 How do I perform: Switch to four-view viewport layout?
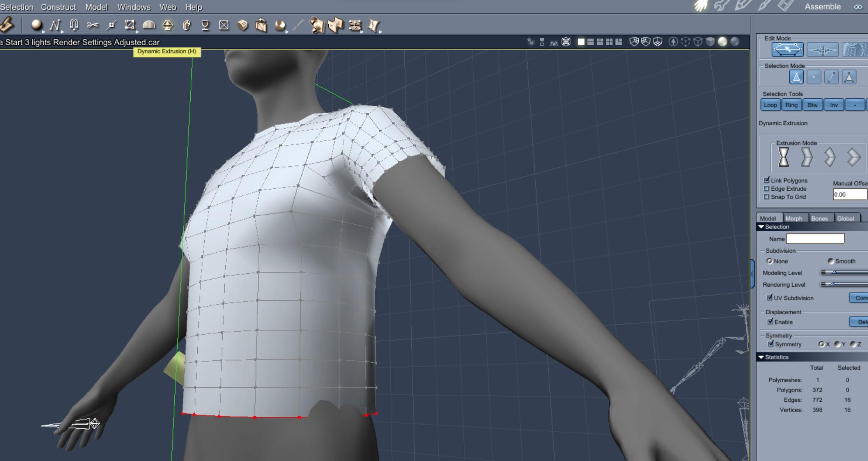click(609, 42)
